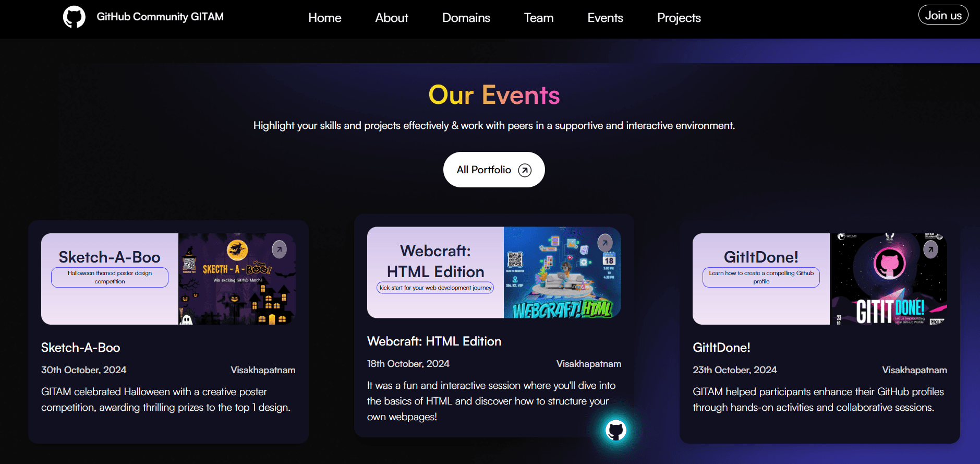Click the Join us button

pos(943,15)
